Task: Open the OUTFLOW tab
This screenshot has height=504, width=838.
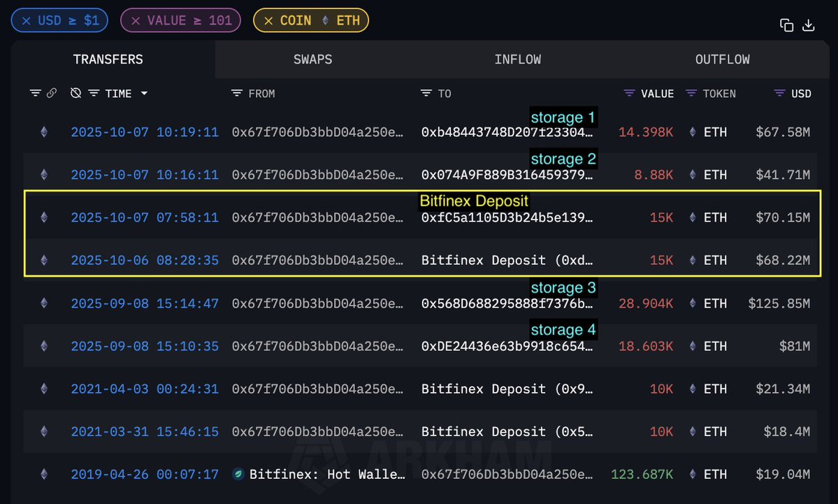Action: [722, 59]
